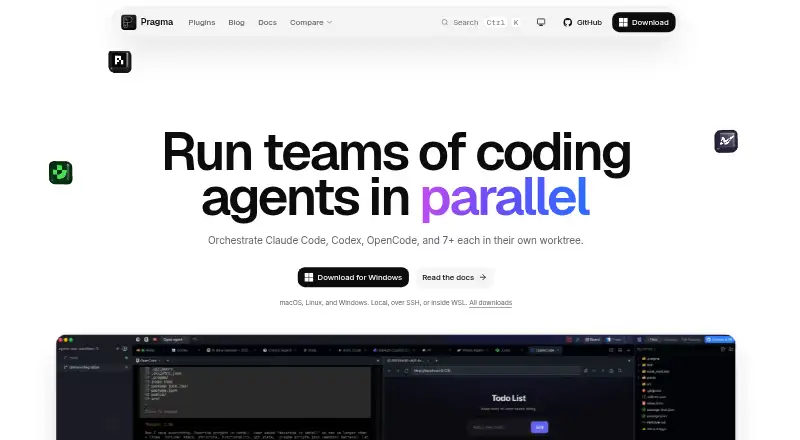The image size is (800, 440).
Task: Click the Download button in the navbar
Action: [x=644, y=22]
